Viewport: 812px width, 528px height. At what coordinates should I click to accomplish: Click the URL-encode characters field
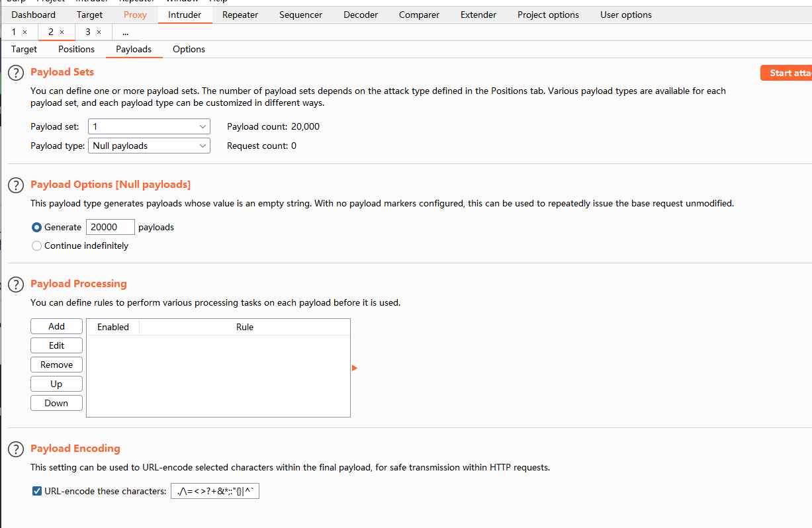[x=215, y=491]
